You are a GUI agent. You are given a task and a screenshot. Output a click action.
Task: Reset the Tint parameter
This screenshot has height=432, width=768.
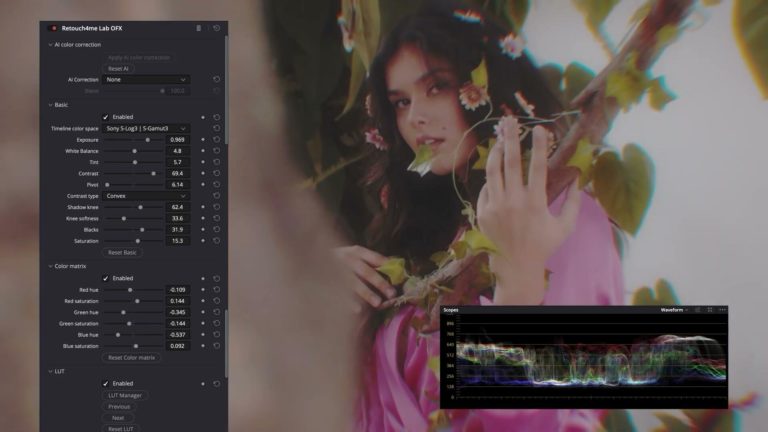click(x=216, y=162)
